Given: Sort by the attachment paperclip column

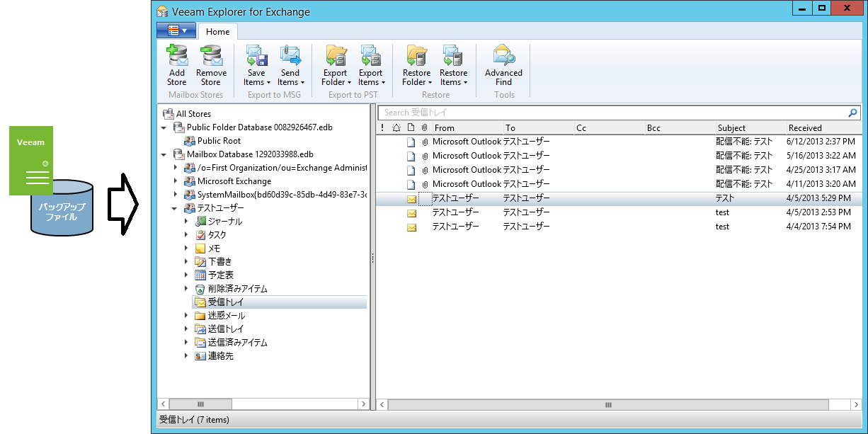Looking at the screenshot, I should [x=424, y=128].
